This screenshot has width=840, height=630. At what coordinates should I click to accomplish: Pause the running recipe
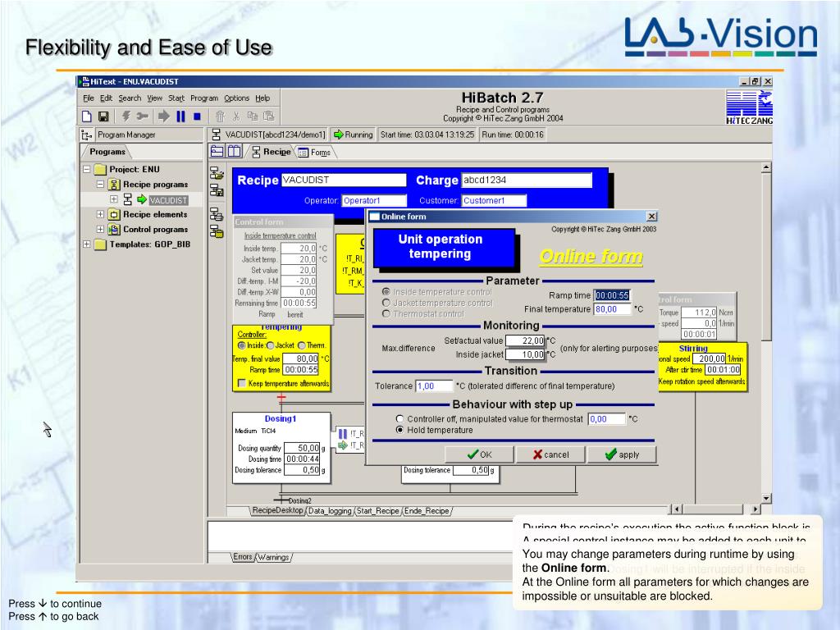pos(180,116)
